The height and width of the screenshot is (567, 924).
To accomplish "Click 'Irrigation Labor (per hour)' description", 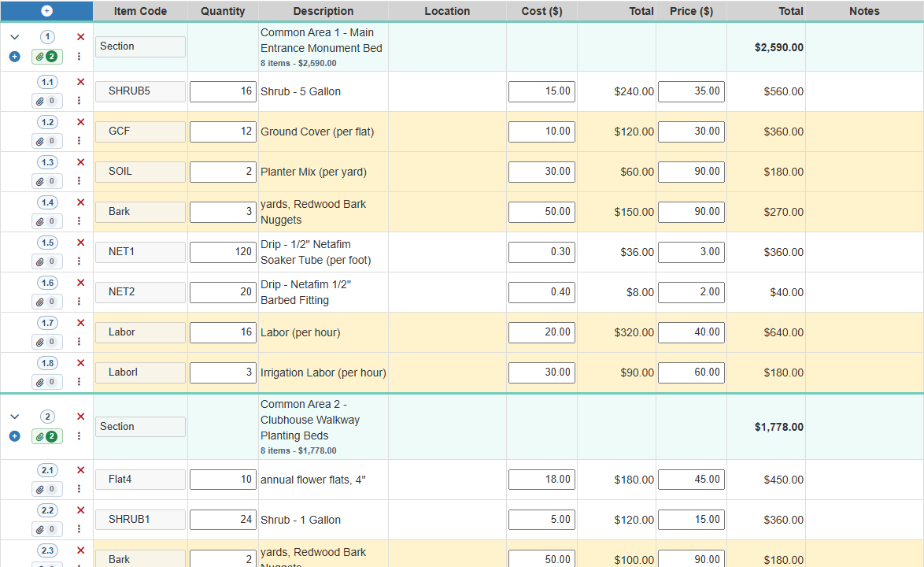I will [323, 372].
